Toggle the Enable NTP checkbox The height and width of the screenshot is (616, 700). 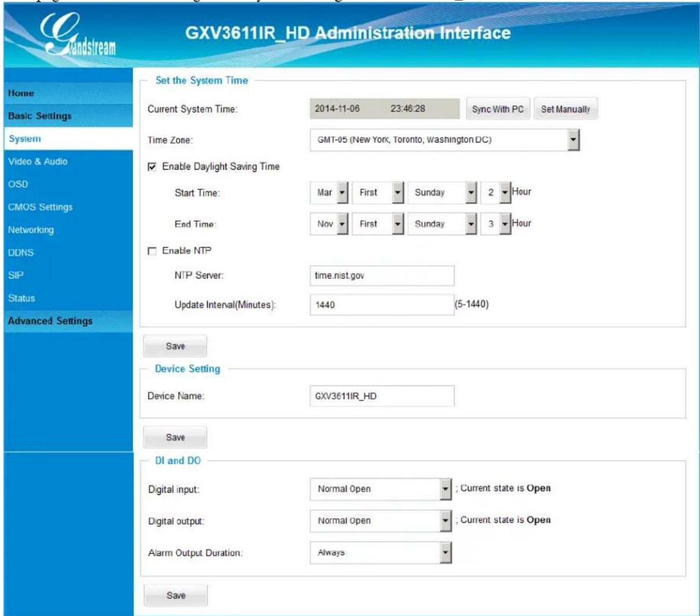pyautogui.click(x=152, y=251)
